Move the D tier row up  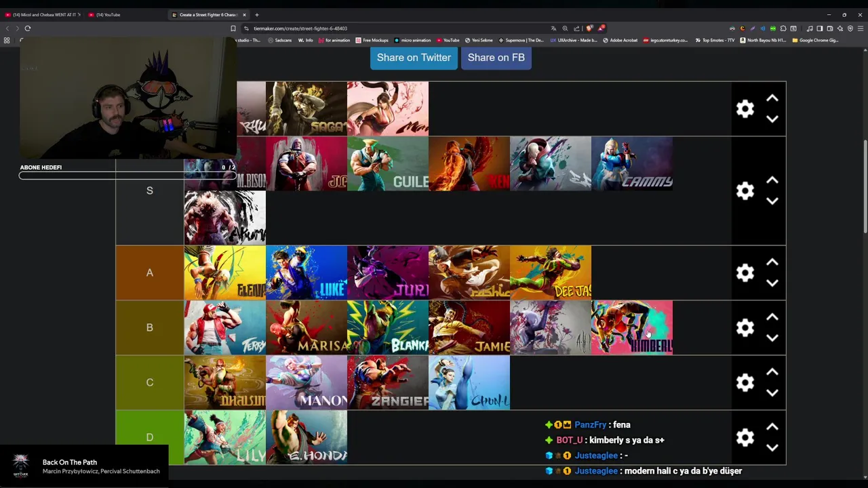(772, 427)
